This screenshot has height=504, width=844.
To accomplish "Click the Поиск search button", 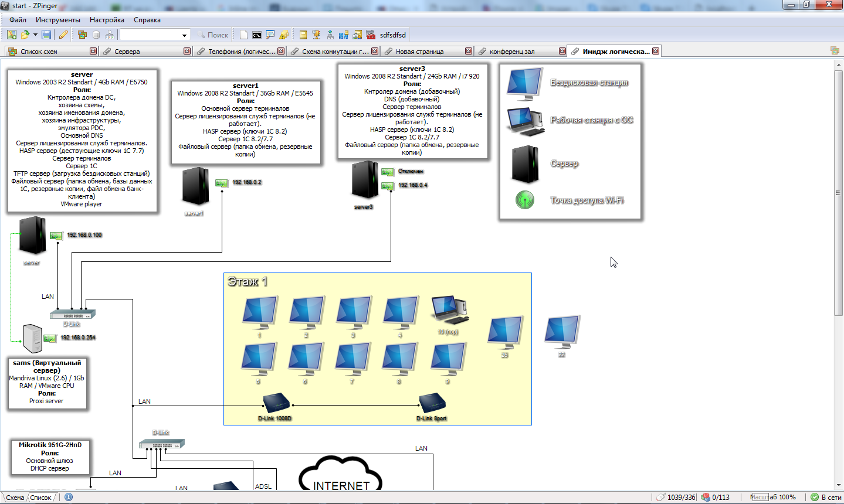I will click(212, 35).
